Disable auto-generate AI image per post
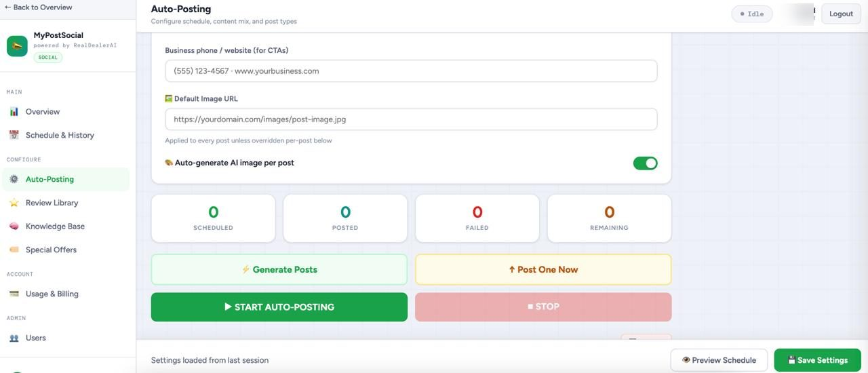Screen dimensions: 868x373 point(645,163)
